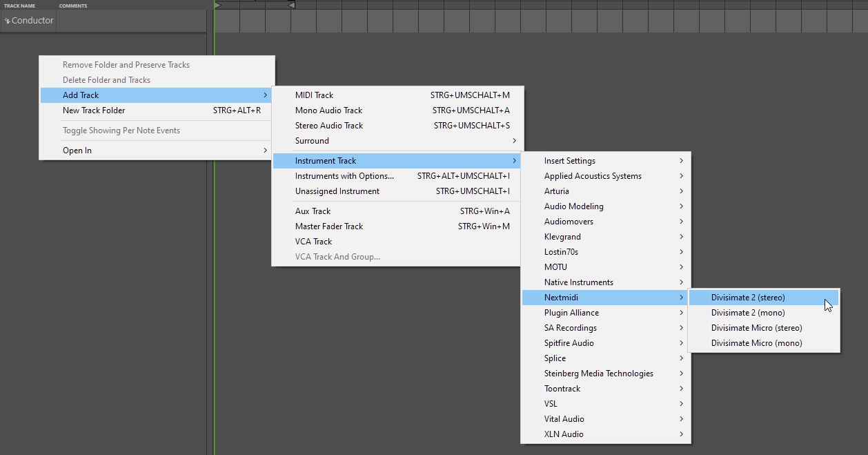Expand Steinberg Media Technologies submenu
Viewport: 868px width, 455px height.
pos(606,374)
